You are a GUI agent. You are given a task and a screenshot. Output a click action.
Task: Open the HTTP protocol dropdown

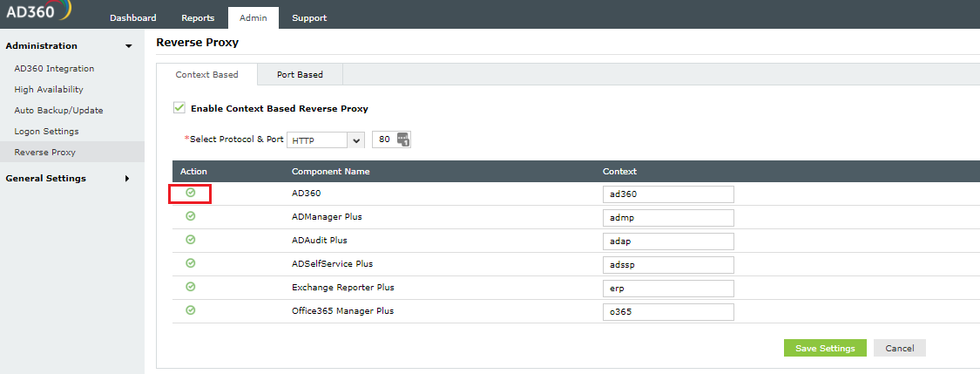pyautogui.click(x=326, y=139)
